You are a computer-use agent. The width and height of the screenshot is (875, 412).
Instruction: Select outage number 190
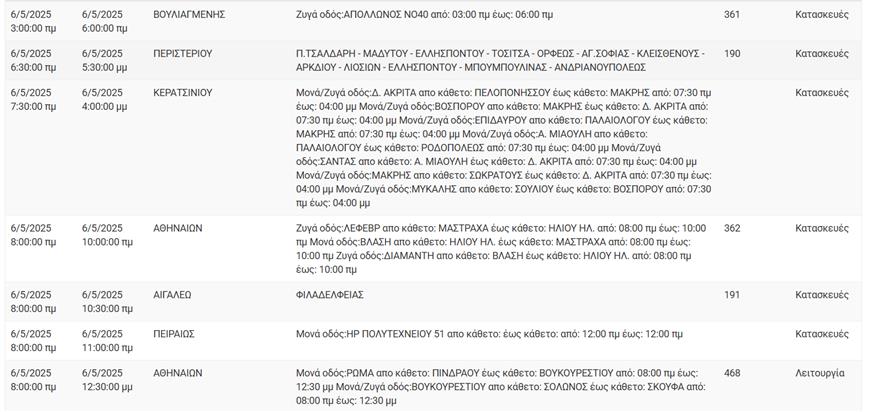point(732,53)
